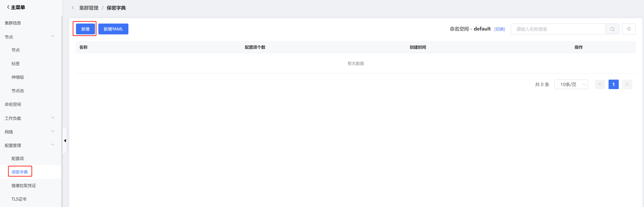Open the 10条/页 page size dropdown
Viewport: 644px width, 207px height.
click(571, 84)
